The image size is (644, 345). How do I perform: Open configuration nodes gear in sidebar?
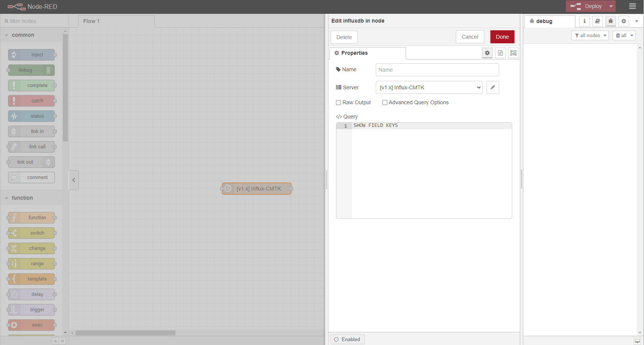[x=623, y=21]
